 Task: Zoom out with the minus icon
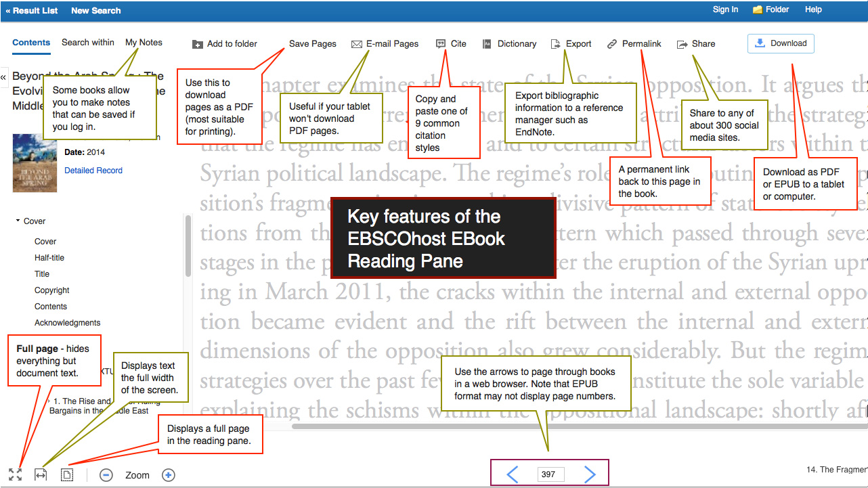pyautogui.click(x=106, y=475)
